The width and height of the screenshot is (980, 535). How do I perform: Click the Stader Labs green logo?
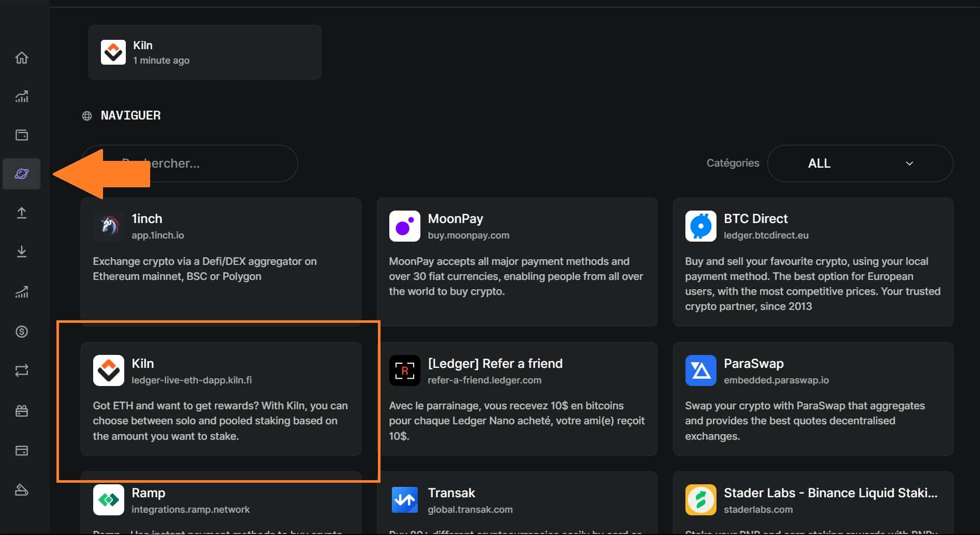click(x=701, y=500)
